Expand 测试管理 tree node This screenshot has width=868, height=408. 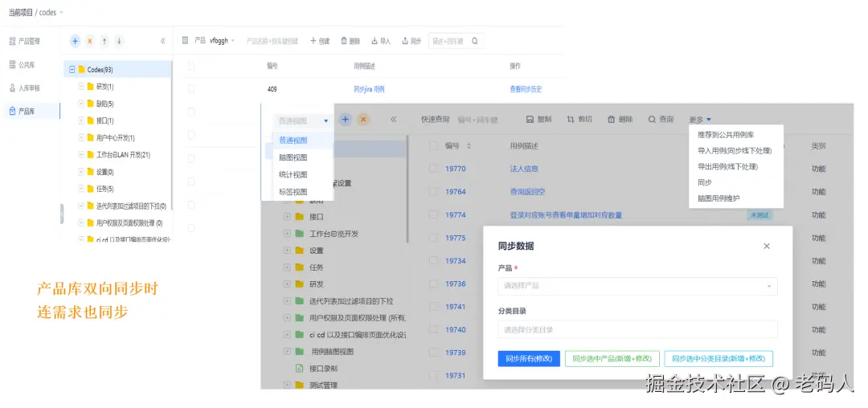click(287, 385)
